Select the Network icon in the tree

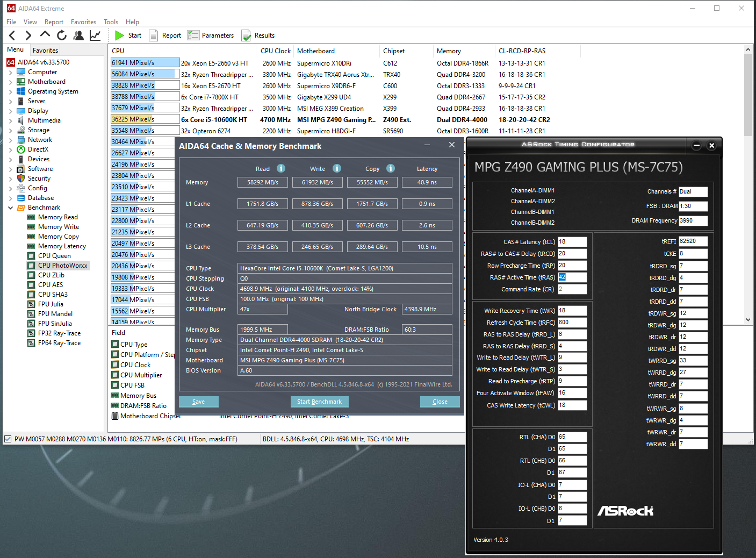click(x=21, y=140)
